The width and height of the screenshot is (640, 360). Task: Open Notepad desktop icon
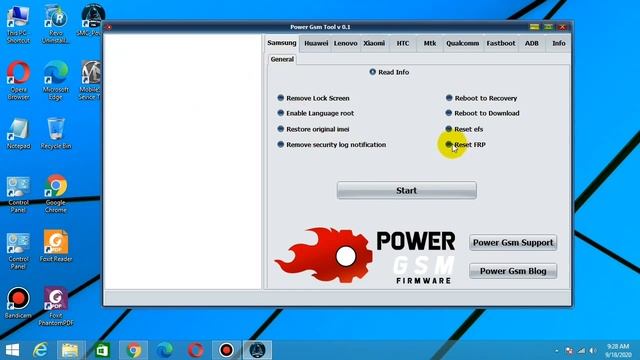coord(18,133)
